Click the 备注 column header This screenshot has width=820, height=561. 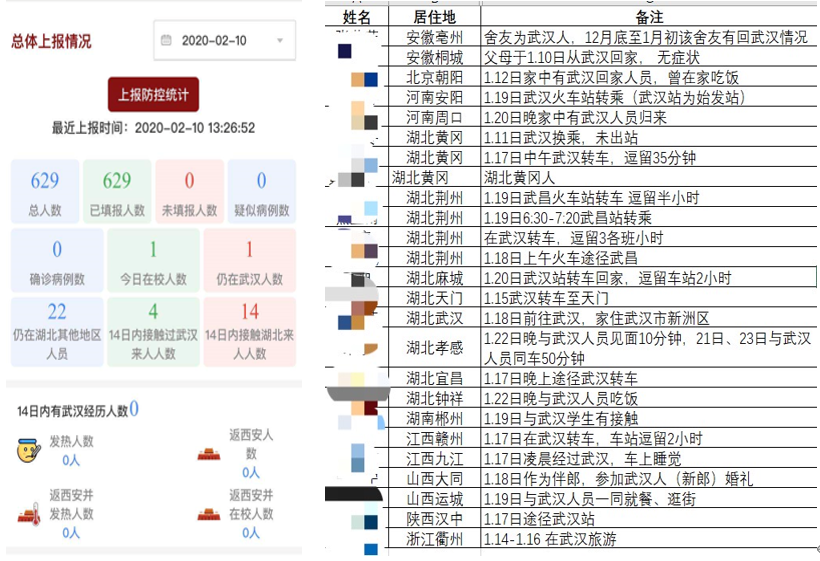click(x=648, y=17)
